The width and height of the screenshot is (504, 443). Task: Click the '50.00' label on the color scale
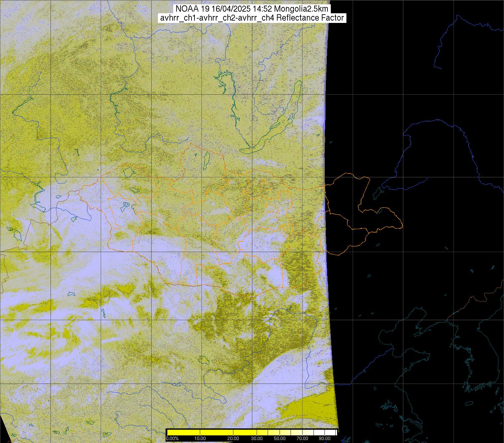tap(280, 438)
